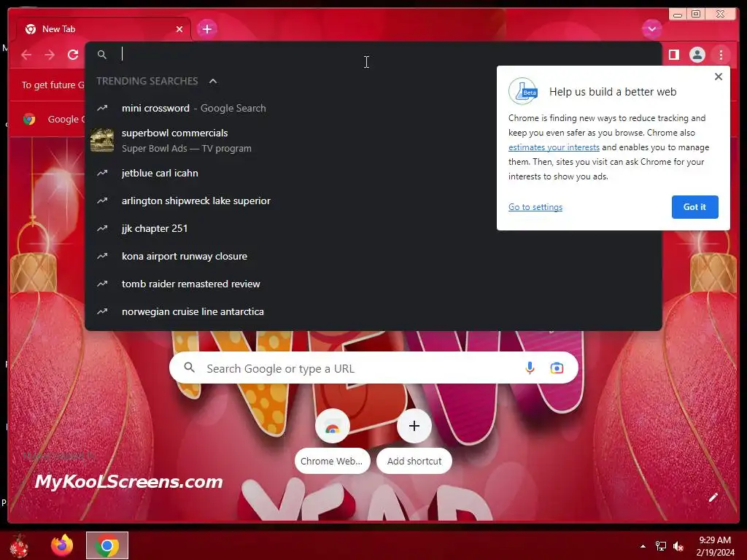
Task: Choose tomb raider remastered review suggestion
Action: (x=373, y=284)
